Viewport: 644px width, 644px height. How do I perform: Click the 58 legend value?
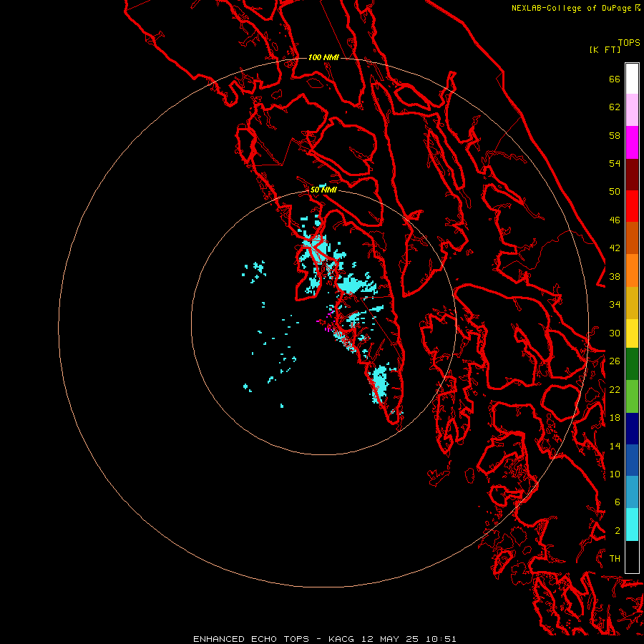pos(615,135)
